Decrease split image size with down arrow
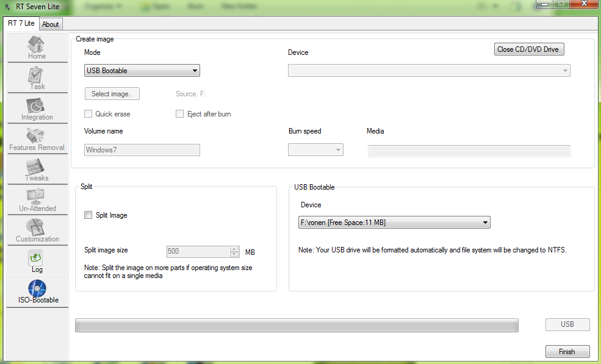 point(234,254)
